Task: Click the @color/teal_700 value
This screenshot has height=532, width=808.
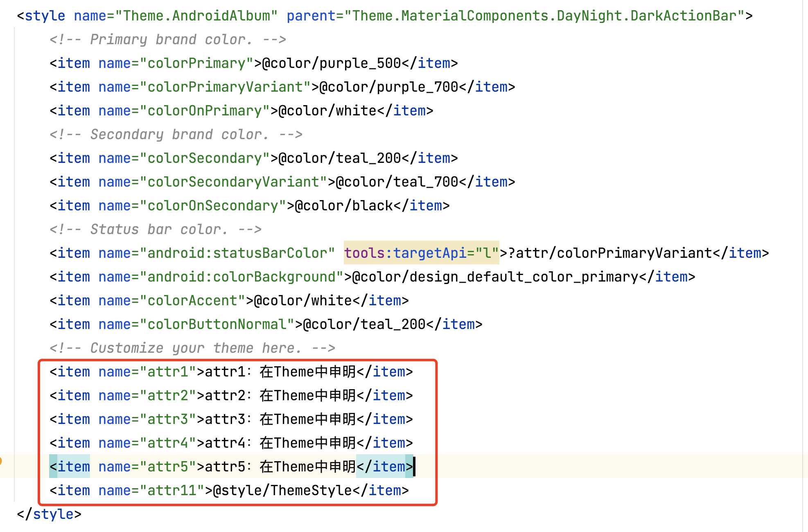Action: pos(397,182)
